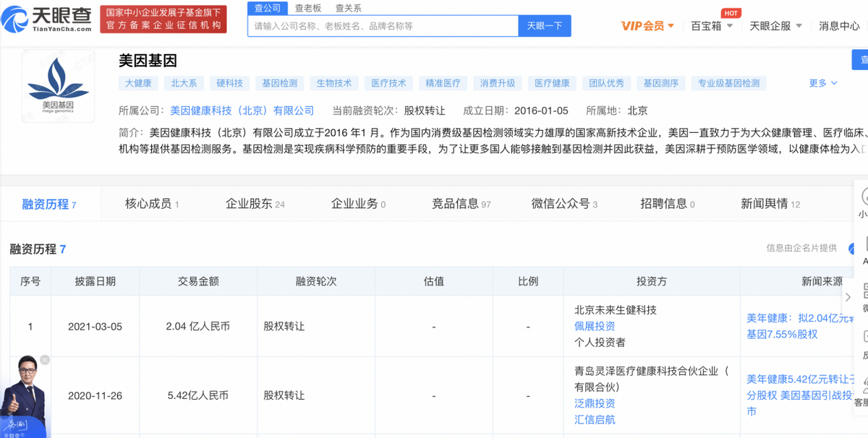868x438 pixels.
Task: Switch to 融资历程 tab
Action: pos(49,205)
